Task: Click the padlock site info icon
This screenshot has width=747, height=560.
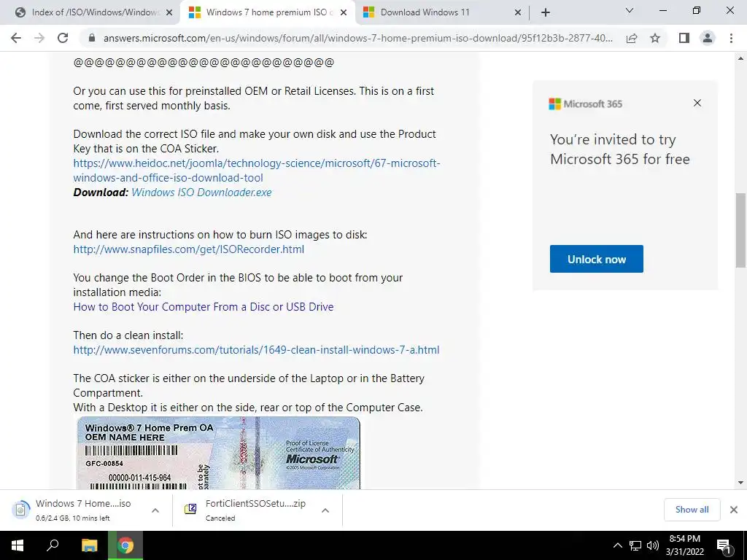Action: click(92, 38)
